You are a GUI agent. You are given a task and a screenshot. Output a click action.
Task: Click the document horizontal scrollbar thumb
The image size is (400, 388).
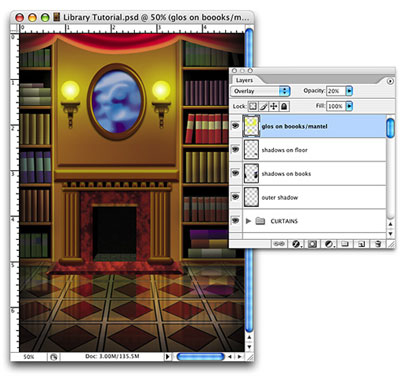pos(200,357)
